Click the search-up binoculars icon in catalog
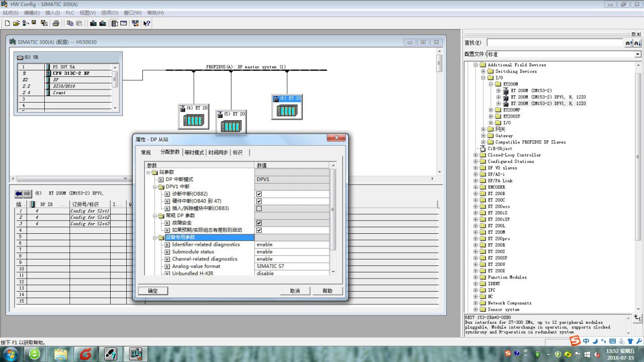The height and width of the screenshot is (362, 644). click(629, 43)
